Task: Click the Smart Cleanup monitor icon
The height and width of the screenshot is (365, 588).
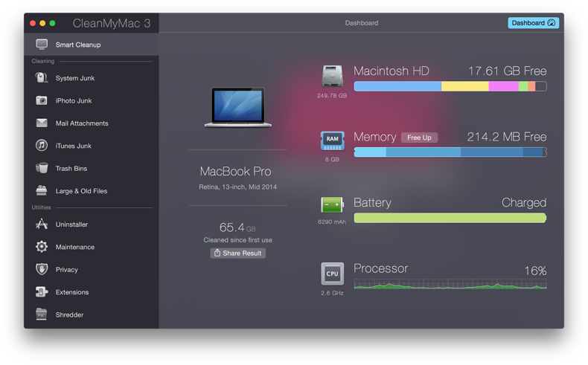Action: (42, 44)
